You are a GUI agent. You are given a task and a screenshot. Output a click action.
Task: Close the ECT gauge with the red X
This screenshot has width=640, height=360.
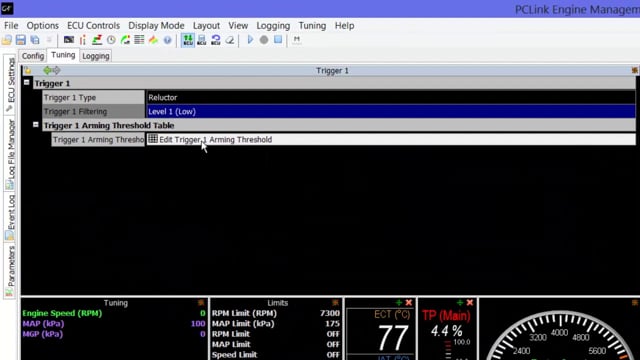409,302
